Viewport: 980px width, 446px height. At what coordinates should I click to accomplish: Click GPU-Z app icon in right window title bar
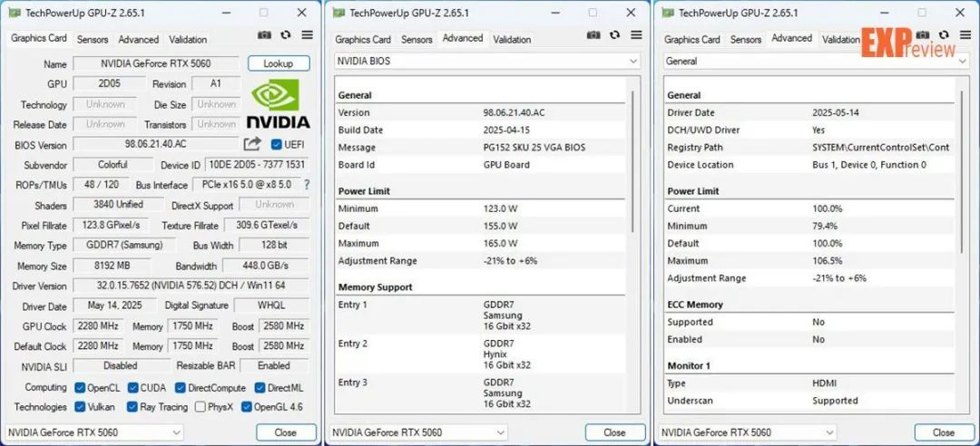(668, 13)
